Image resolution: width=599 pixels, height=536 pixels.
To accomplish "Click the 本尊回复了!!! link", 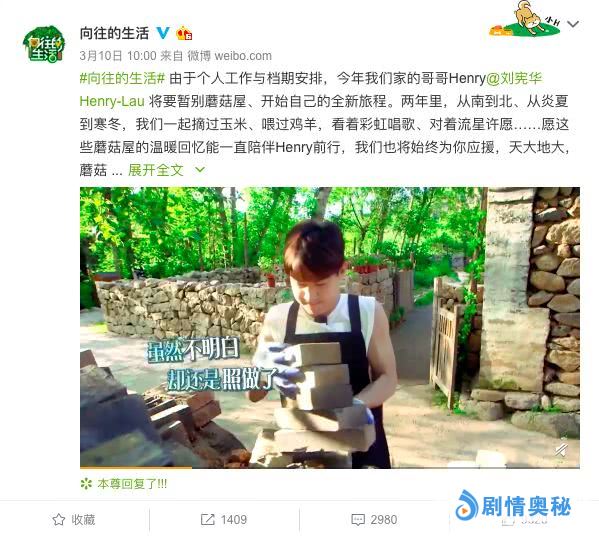I will click(x=132, y=484).
